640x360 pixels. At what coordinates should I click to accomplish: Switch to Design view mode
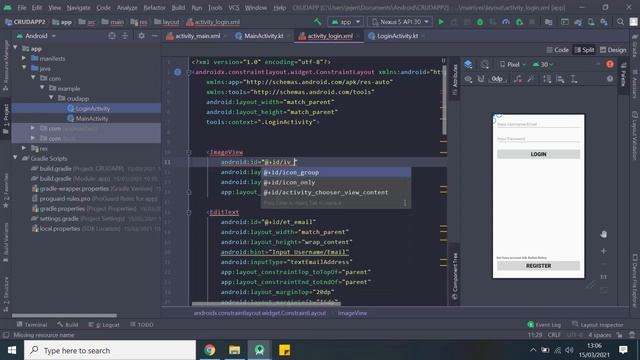613,50
